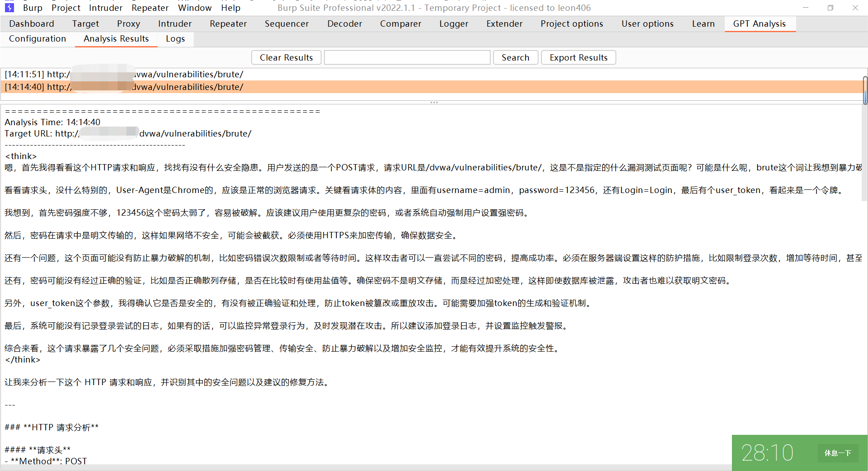Select the highlighted 14:14:40 result entry

(x=431, y=87)
